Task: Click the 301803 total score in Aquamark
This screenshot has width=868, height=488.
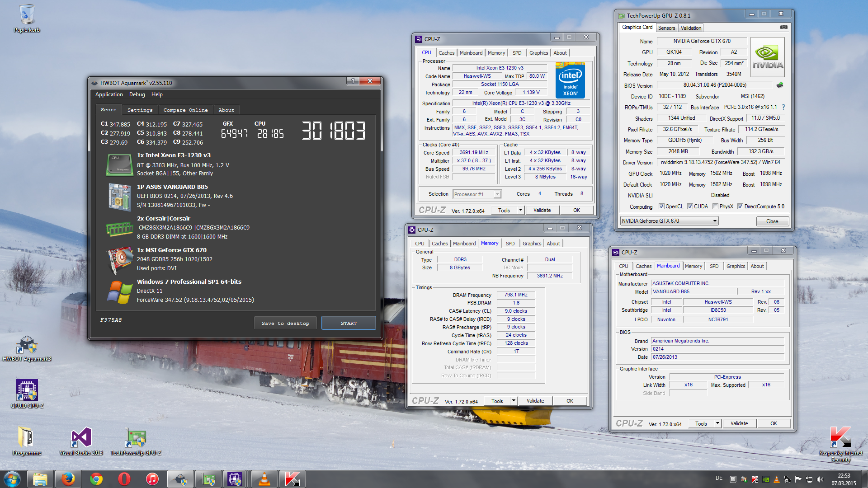Action: [x=333, y=131]
